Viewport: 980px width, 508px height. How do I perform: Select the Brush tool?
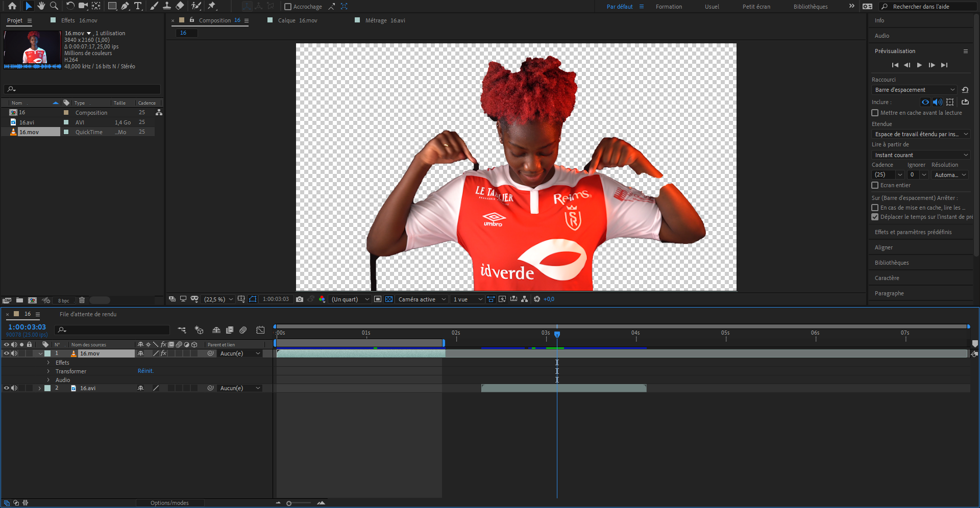point(154,6)
